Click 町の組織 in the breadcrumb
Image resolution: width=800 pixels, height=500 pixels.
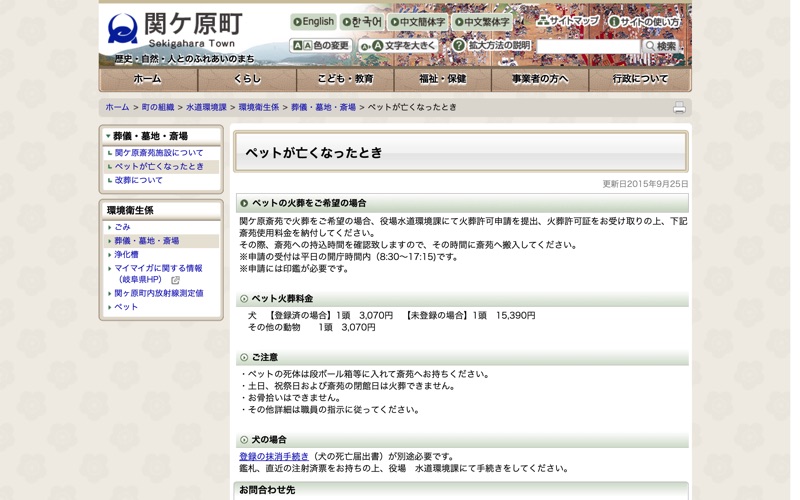(158, 107)
